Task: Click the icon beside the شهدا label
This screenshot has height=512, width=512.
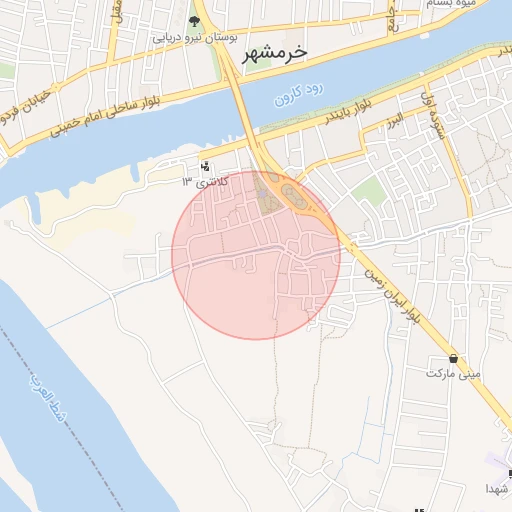Action: (510, 474)
